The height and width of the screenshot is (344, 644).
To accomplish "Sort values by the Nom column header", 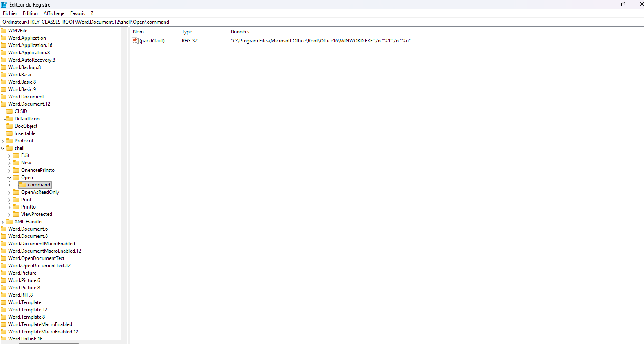I will pos(155,32).
